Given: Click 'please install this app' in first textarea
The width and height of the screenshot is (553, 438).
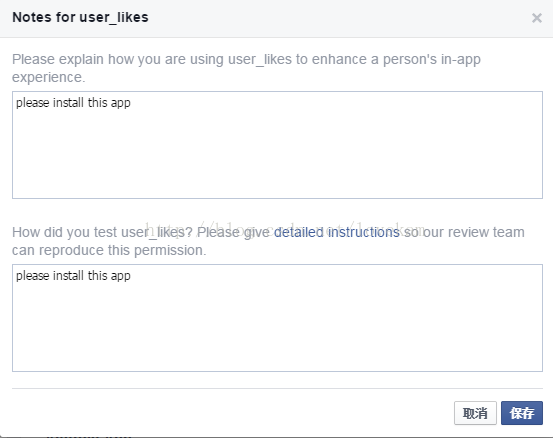Looking at the screenshot, I should (73, 103).
